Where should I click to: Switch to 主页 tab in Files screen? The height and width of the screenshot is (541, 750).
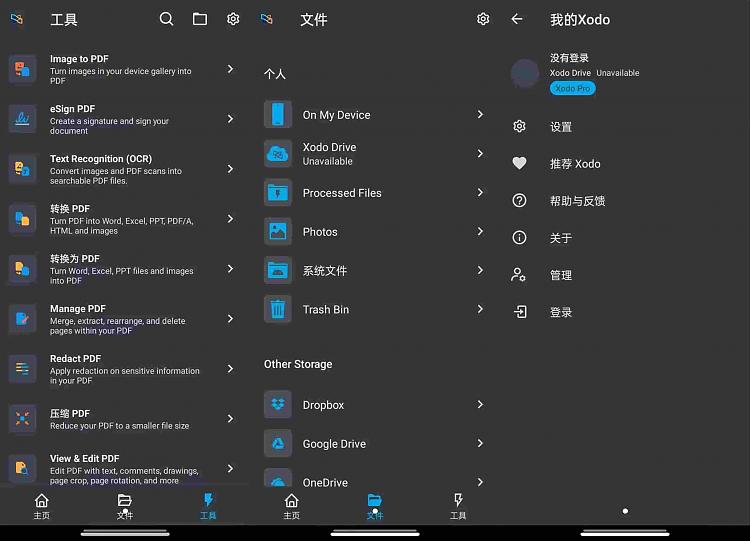[291, 506]
